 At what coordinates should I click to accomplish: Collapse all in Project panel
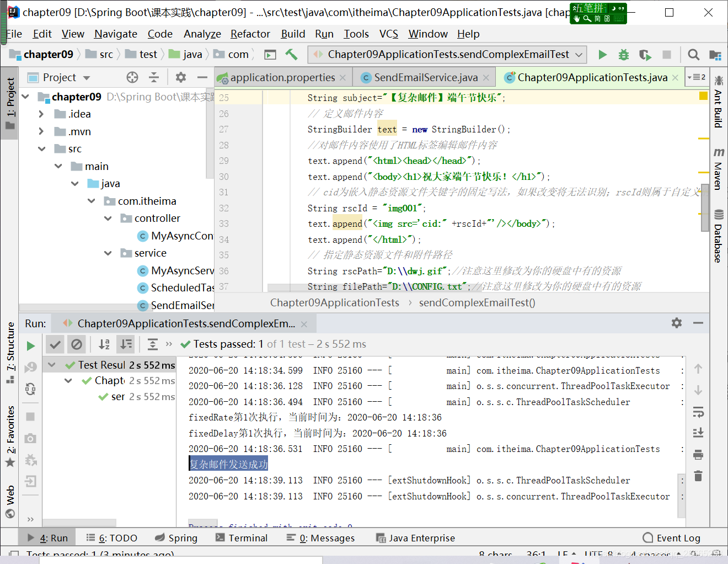(154, 77)
